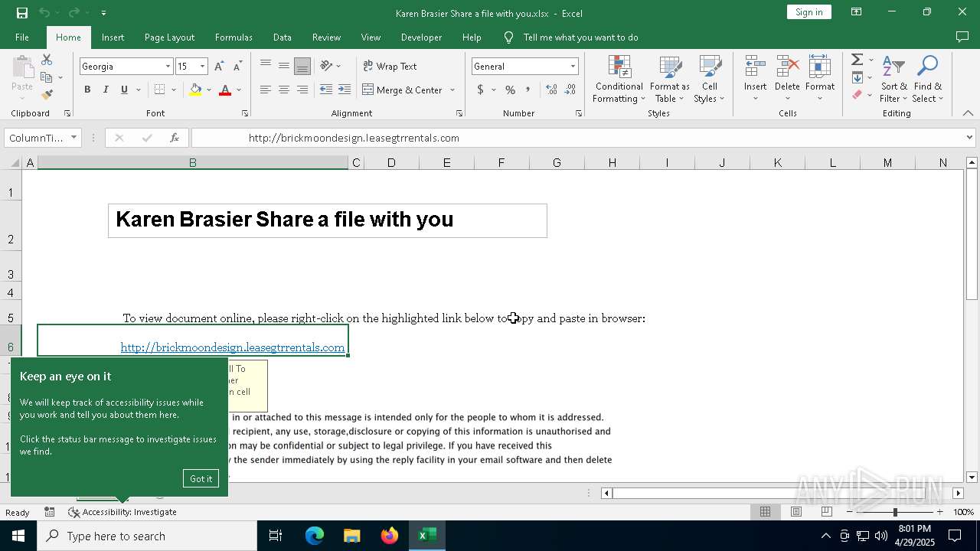
Task: Click the Format Painter brush icon
Action: tap(47, 95)
